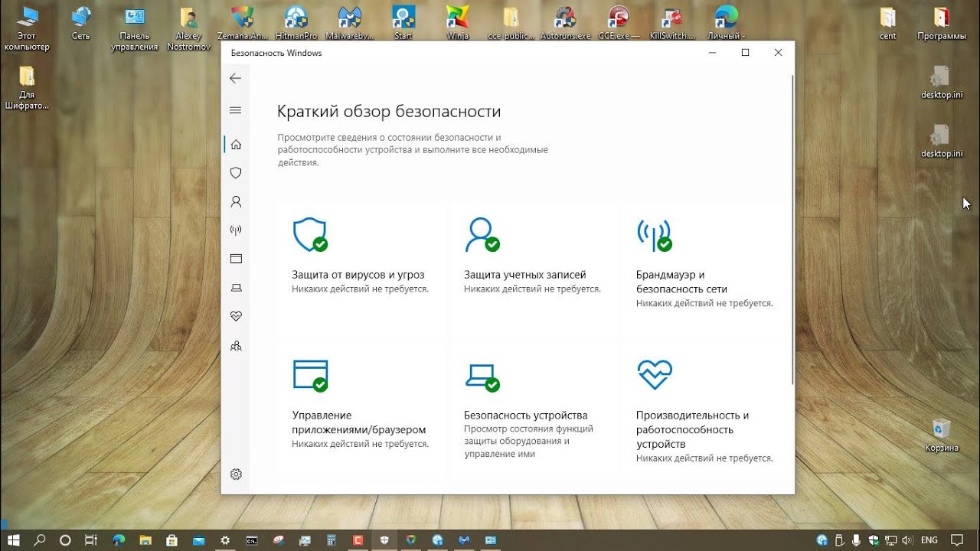Open Task View on the taskbar
Image resolution: width=980 pixels, height=551 pixels.
click(90, 540)
